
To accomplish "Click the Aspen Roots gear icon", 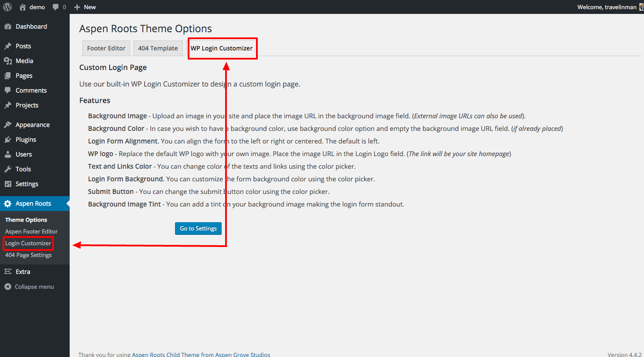I will (x=8, y=204).
